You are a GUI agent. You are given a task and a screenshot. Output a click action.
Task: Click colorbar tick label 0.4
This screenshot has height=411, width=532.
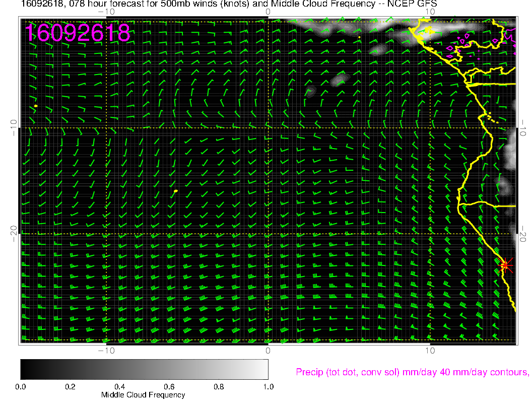pos(120,387)
